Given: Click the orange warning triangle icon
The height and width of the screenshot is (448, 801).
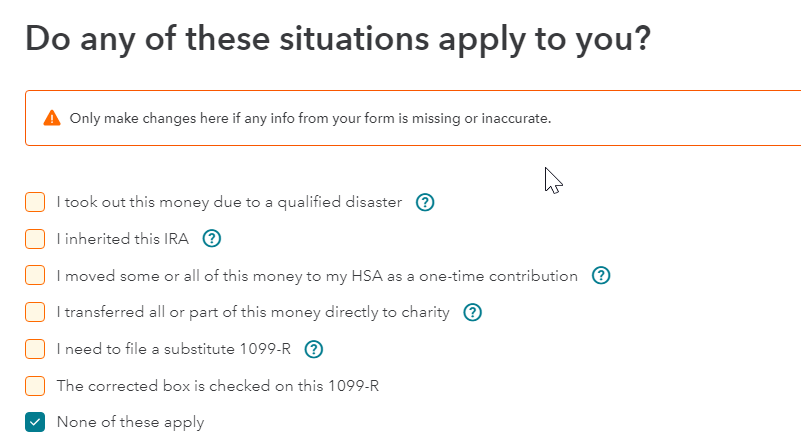Looking at the screenshot, I should [52, 118].
